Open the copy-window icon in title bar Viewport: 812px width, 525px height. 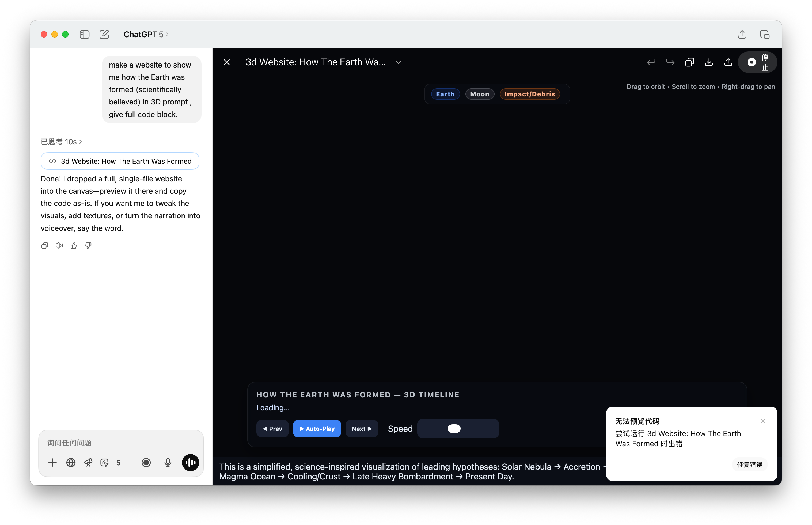click(x=765, y=35)
